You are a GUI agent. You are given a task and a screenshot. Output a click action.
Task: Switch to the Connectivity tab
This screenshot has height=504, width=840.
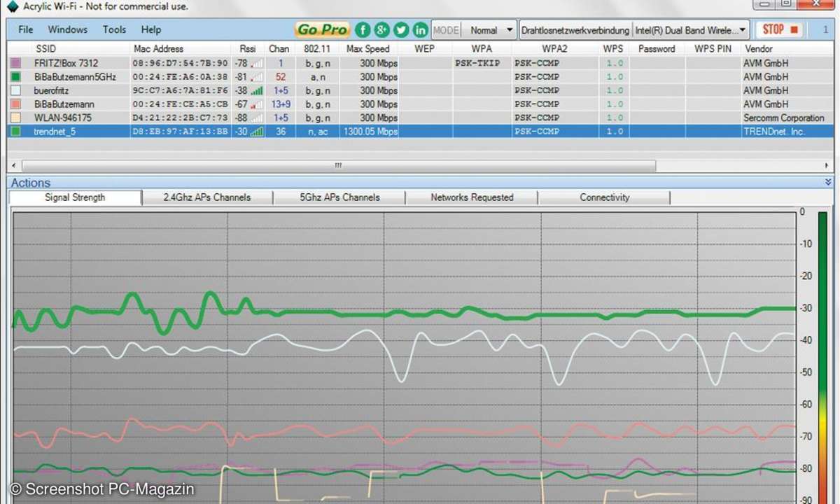click(605, 197)
